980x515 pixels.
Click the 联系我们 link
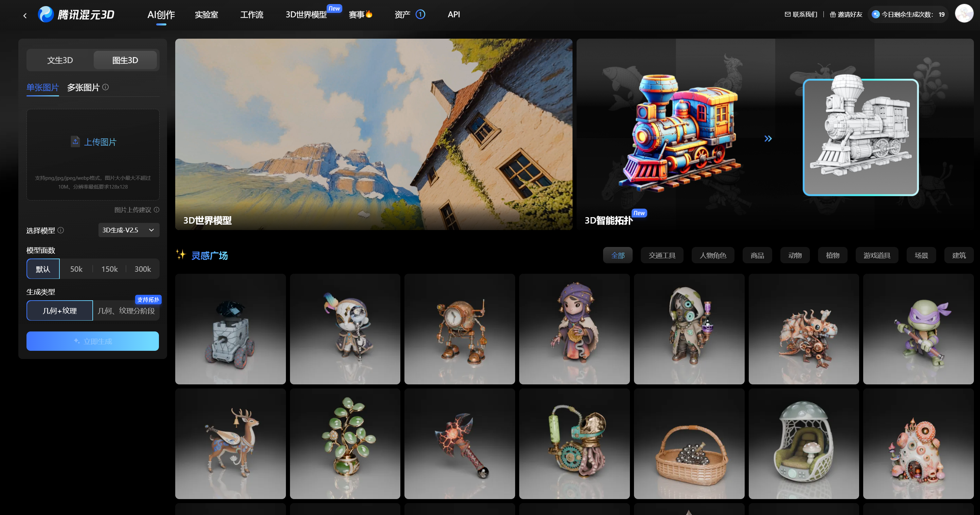click(x=801, y=15)
